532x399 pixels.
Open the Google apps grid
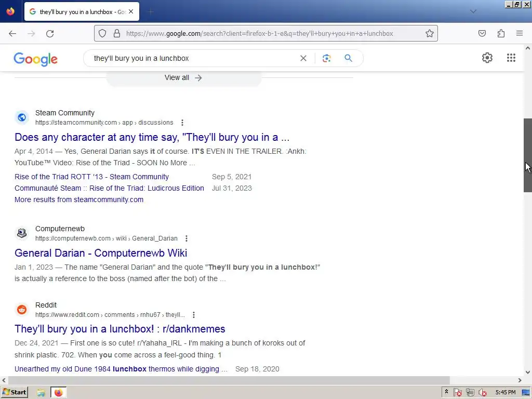coord(511,58)
